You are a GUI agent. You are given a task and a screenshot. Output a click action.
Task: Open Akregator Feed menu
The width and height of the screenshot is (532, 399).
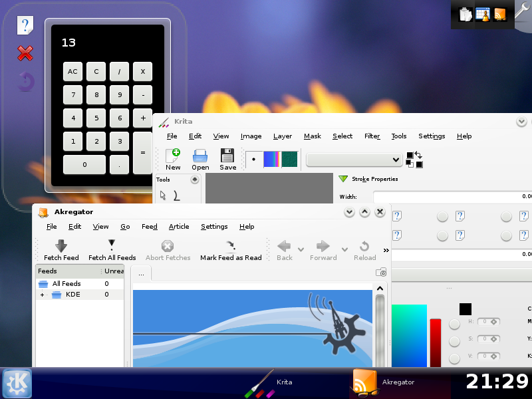[x=149, y=227]
